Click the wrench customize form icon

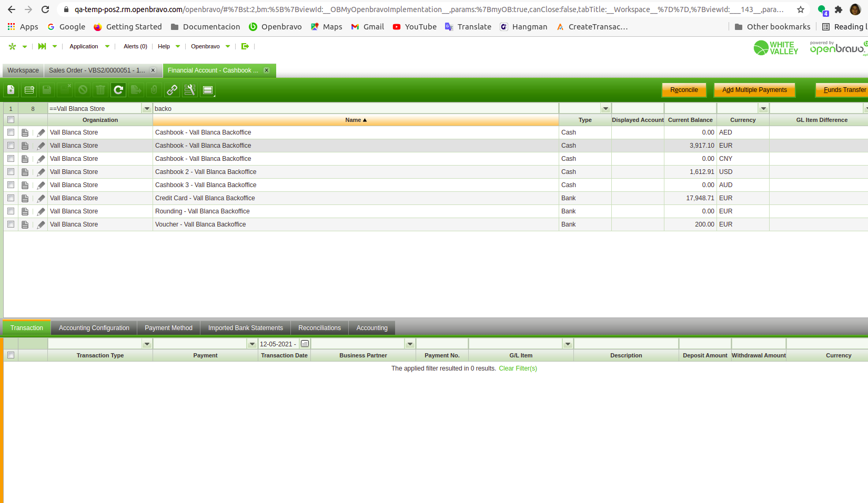[x=190, y=90]
